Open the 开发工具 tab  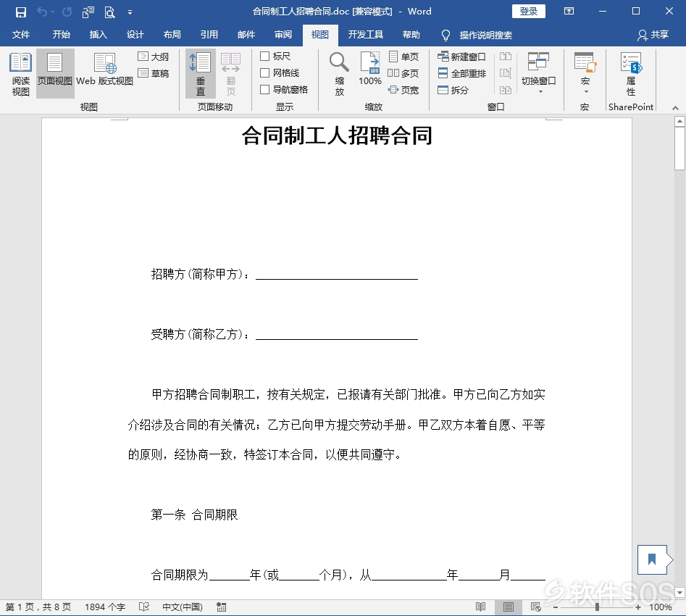click(x=366, y=35)
